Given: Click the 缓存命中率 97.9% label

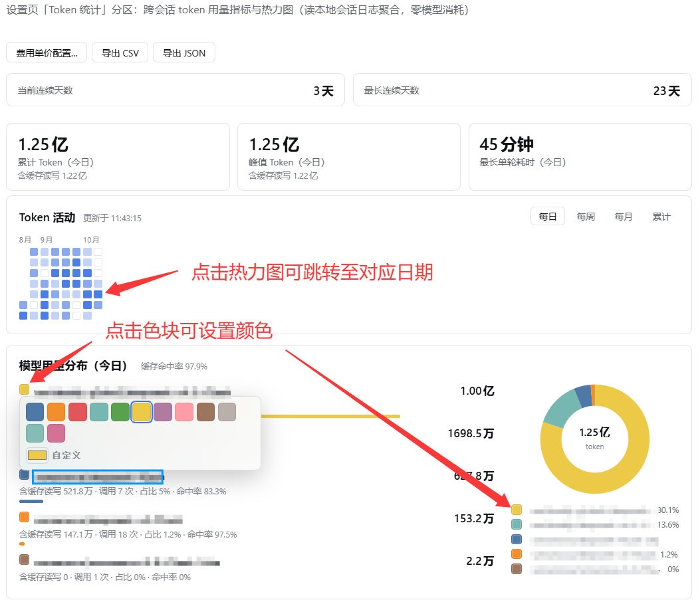Looking at the screenshot, I should [x=174, y=366].
